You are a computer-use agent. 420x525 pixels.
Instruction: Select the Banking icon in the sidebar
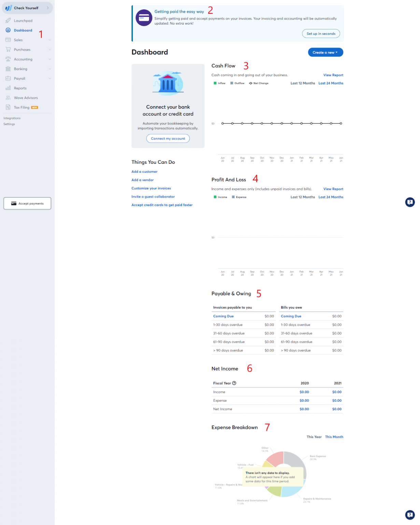pyautogui.click(x=8, y=69)
